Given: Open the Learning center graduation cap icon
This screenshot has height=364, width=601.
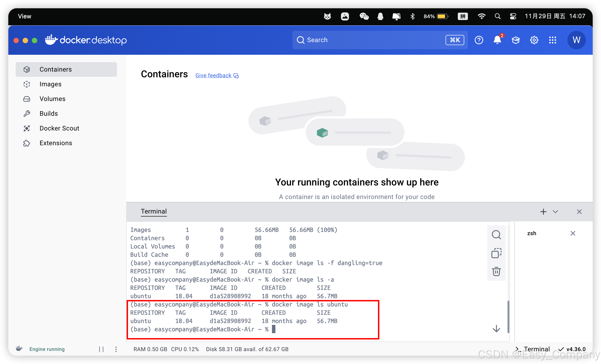Looking at the screenshot, I should coord(515,40).
